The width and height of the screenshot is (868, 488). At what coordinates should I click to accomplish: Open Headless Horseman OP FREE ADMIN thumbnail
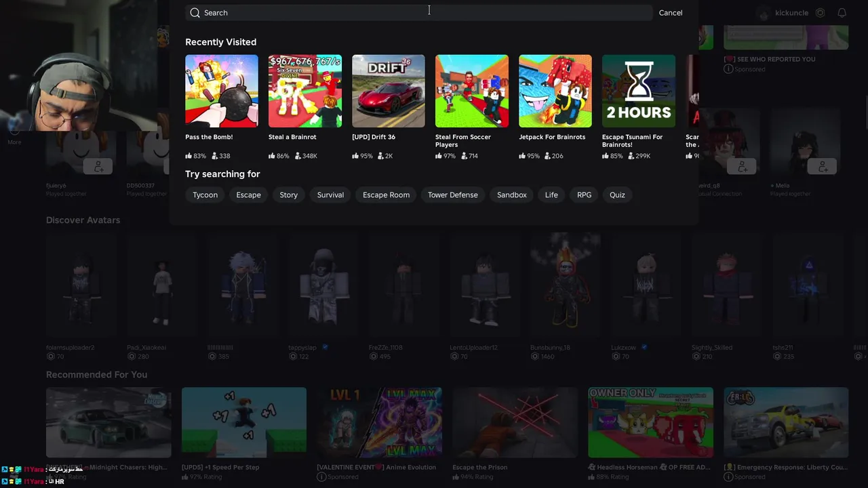pyautogui.click(x=651, y=423)
